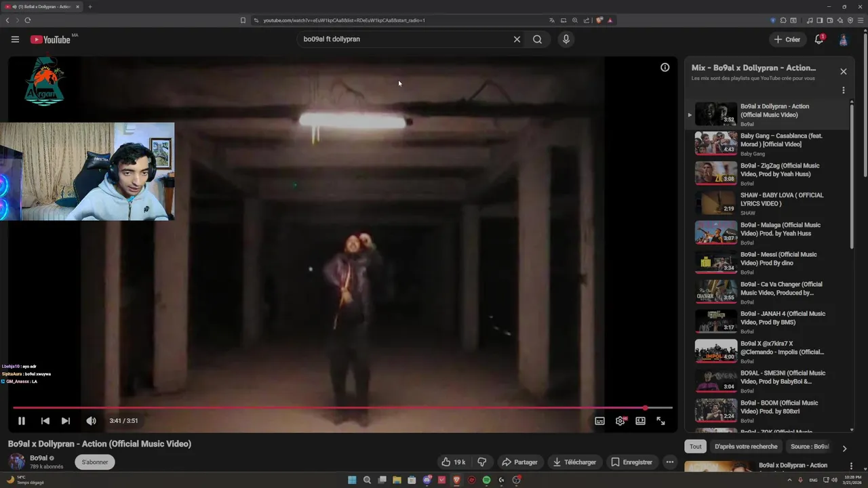Open the notifications bell

click(x=819, y=39)
